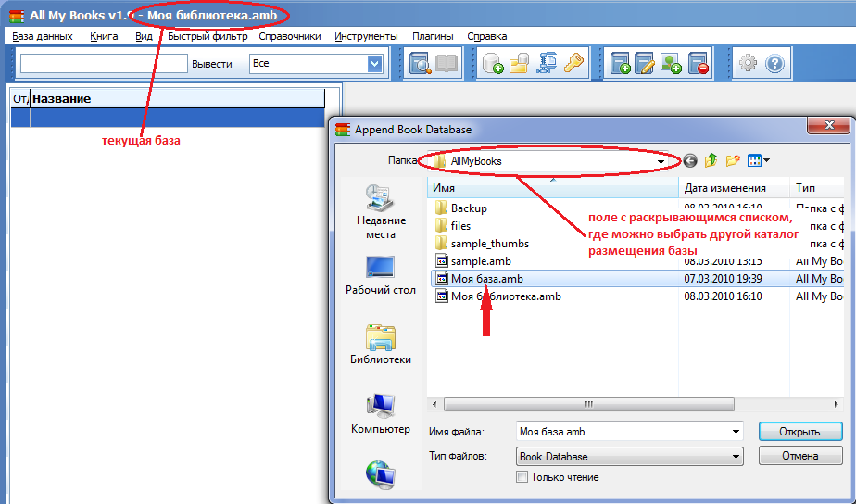Click the delete book icon

[x=699, y=64]
